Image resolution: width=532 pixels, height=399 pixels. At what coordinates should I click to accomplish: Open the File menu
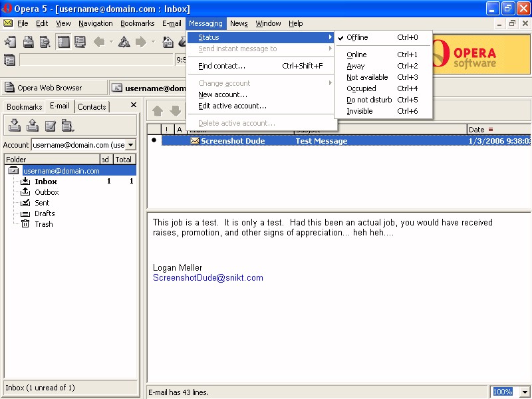(x=23, y=23)
